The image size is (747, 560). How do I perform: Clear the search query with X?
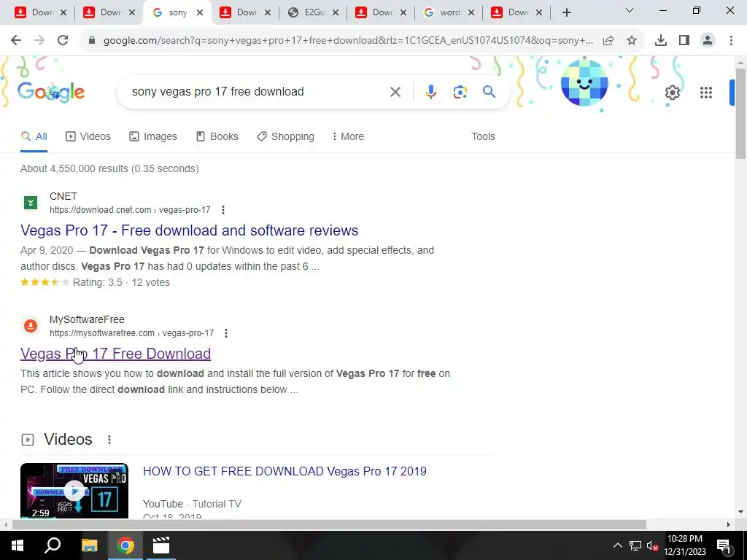coord(395,92)
